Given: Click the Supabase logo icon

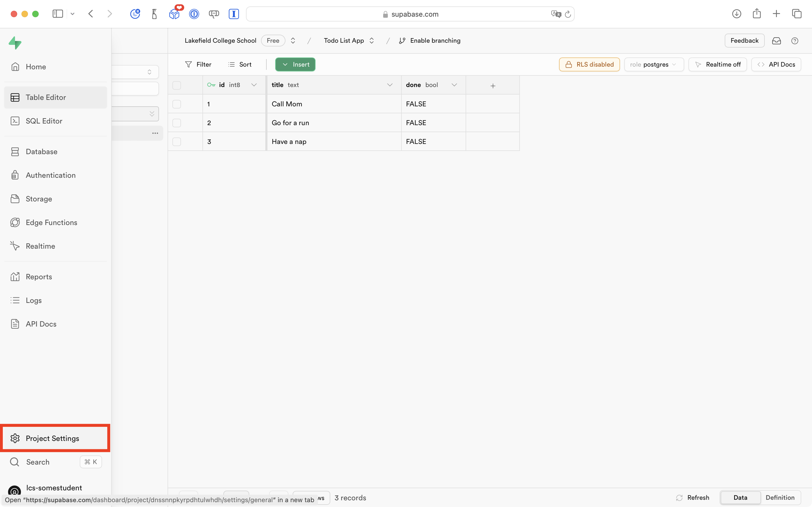Looking at the screenshot, I should tap(15, 43).
